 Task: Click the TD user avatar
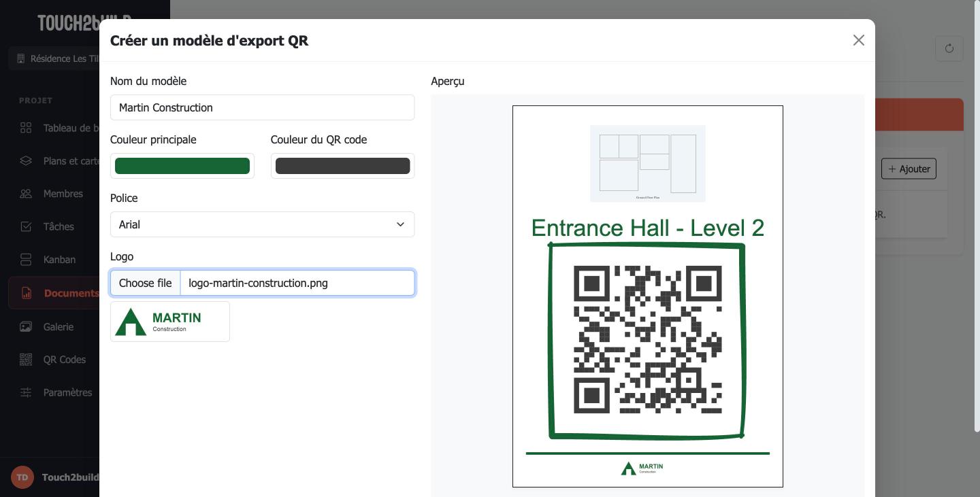[22, 477]
